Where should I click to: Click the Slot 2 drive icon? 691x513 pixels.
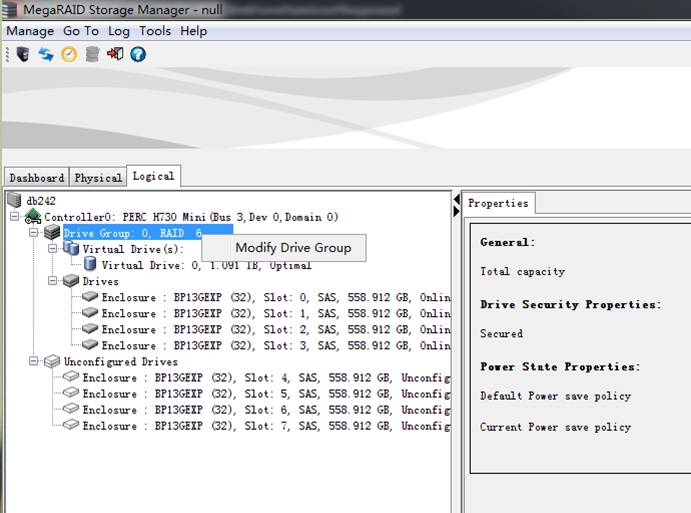click(90, 328)
